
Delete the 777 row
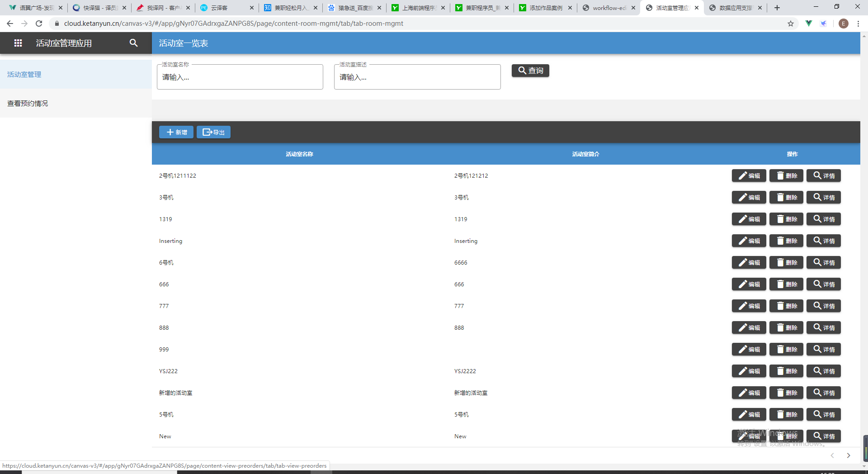pos(787,306)
